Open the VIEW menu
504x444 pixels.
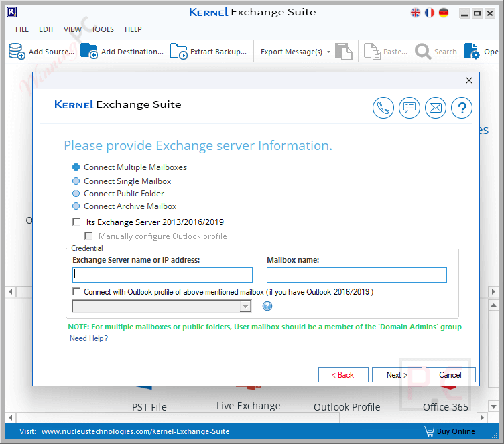pyautogui.click(x=72, y=29)
